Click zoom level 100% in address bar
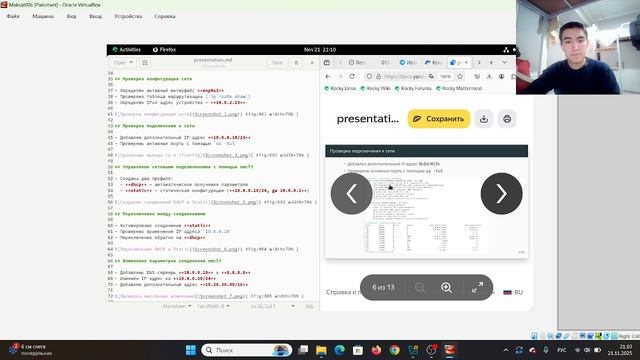640x360 pixels. click(445, 76)
